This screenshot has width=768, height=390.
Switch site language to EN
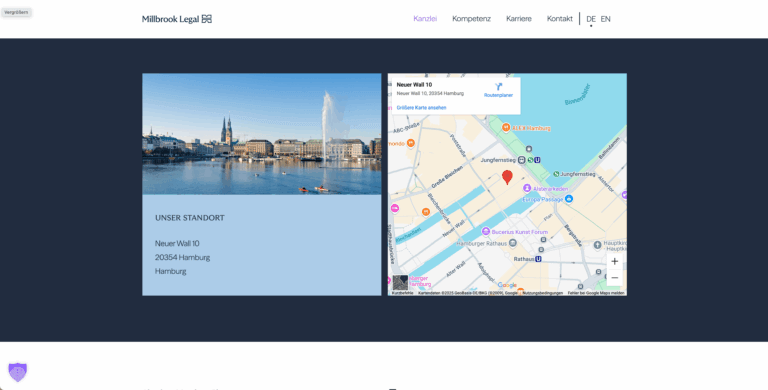605,19
